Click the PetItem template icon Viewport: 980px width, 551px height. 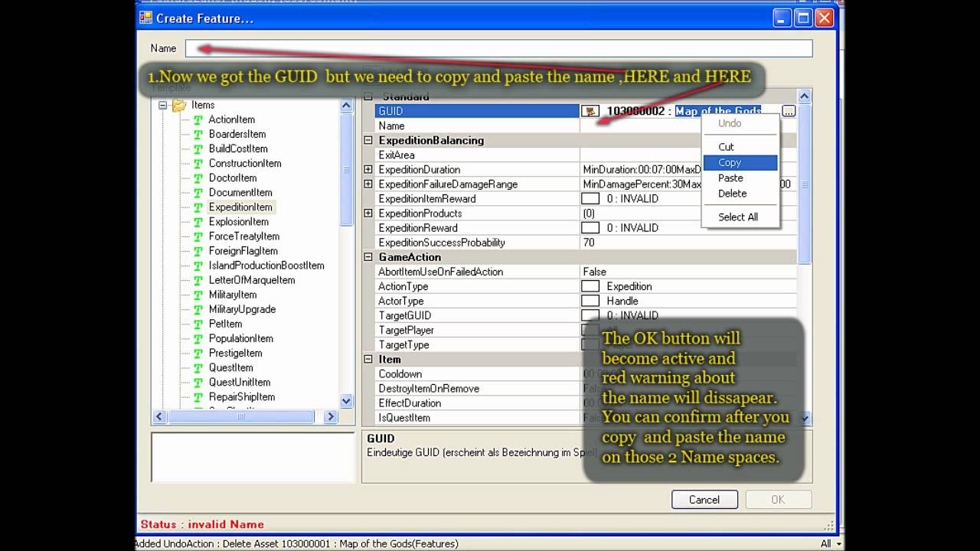(198, 323)
